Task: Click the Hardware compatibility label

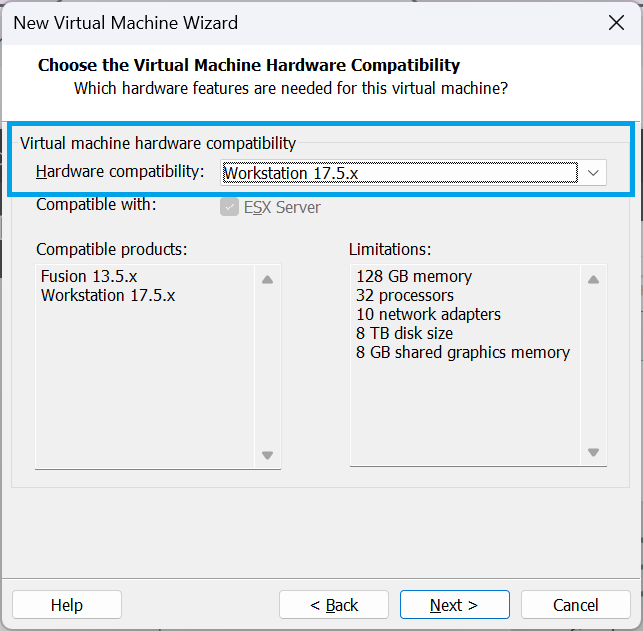Action: [120, 171]
